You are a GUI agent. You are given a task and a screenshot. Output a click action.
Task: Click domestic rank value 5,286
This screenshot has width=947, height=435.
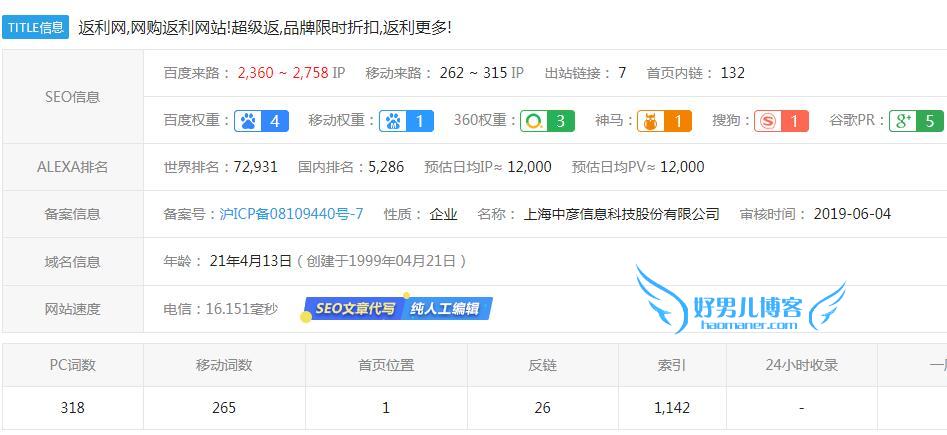[386, 167]
